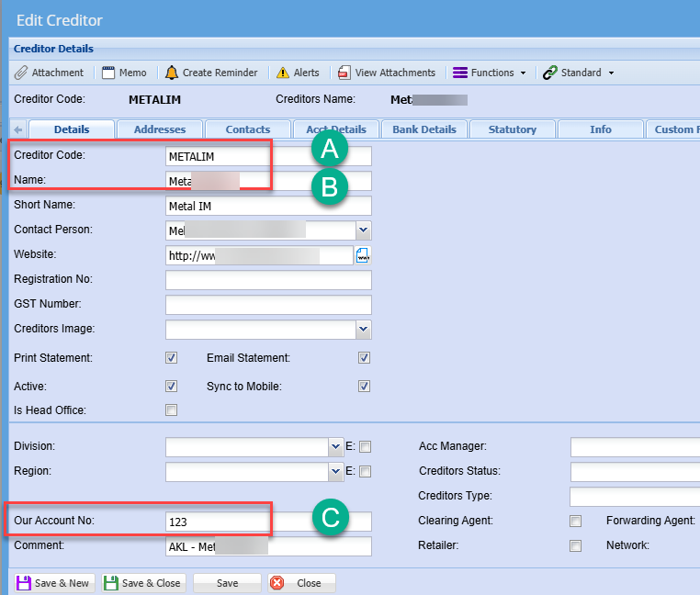
Task: Click the Create Reminder bell icon
Action: (172, 73)
